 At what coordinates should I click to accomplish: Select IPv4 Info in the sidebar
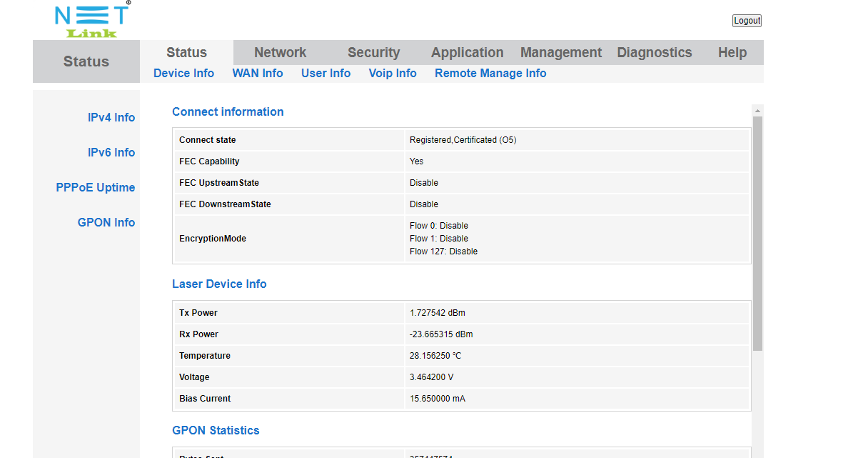click(111, 117)
